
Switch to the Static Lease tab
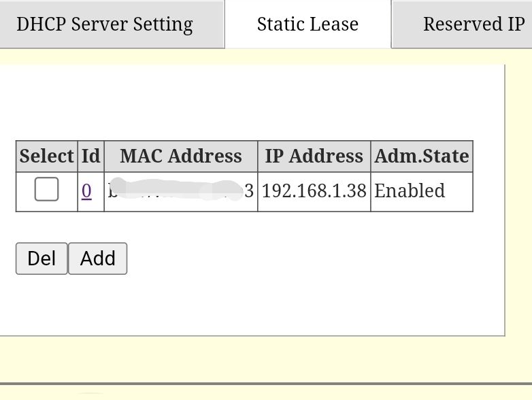(307, 24)
